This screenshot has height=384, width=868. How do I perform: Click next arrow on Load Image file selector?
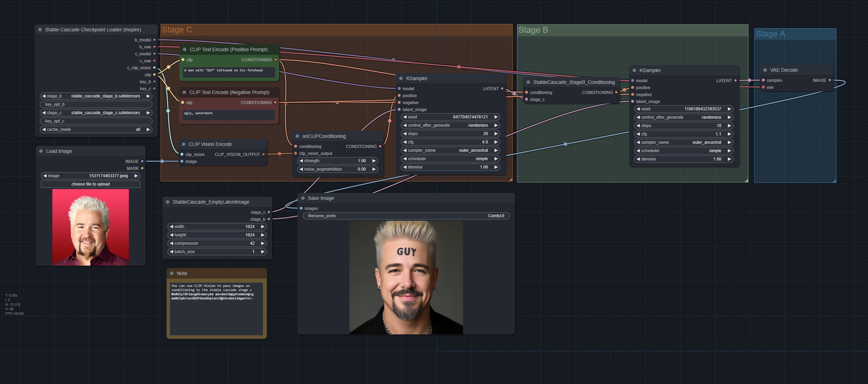point(136,176)
